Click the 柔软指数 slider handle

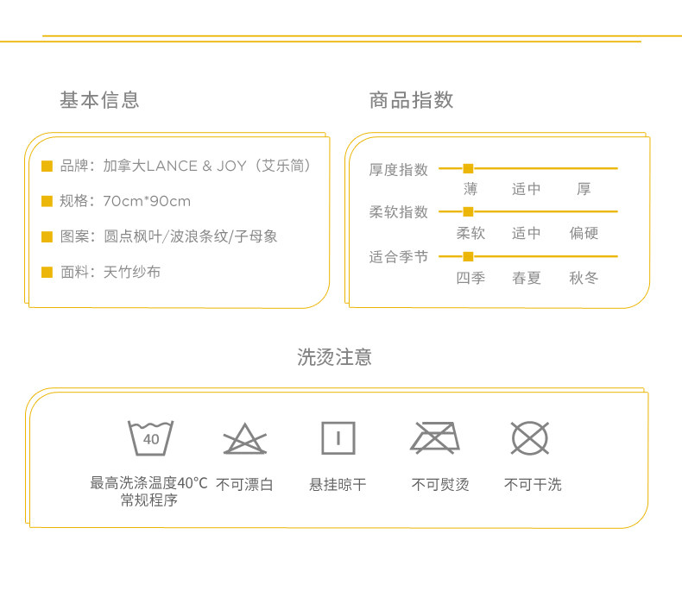click(x=468, y=211)
